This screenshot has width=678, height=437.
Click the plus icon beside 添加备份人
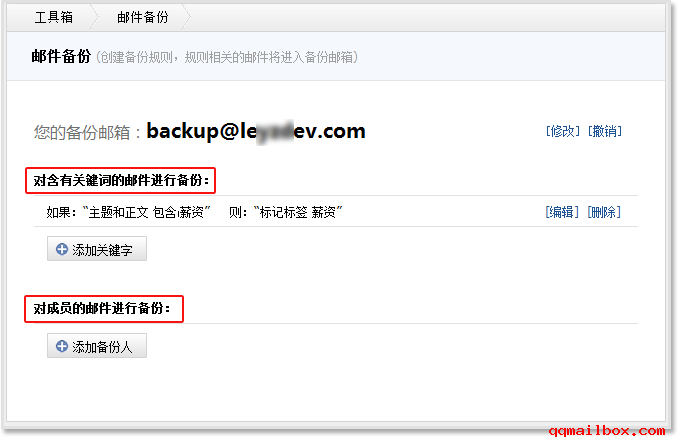coord(62,346)
